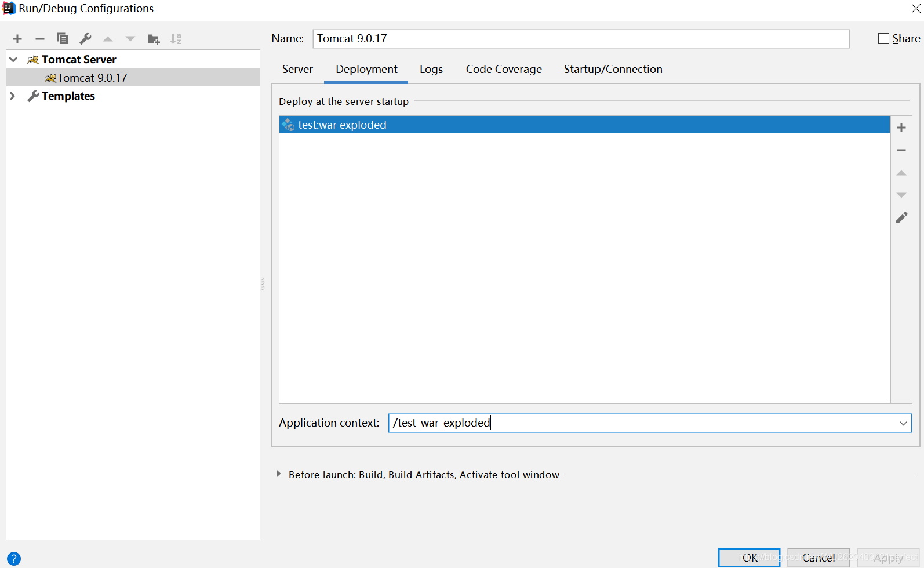Click the Cancel button

pos(818,558)
